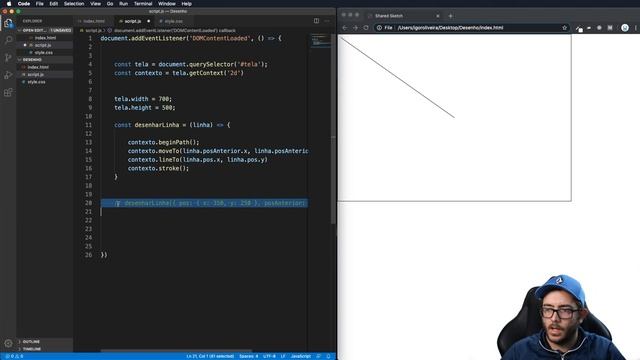The image size is (640, 360).
Task: Click the editor minimap
Action: [x=321, y=41]
